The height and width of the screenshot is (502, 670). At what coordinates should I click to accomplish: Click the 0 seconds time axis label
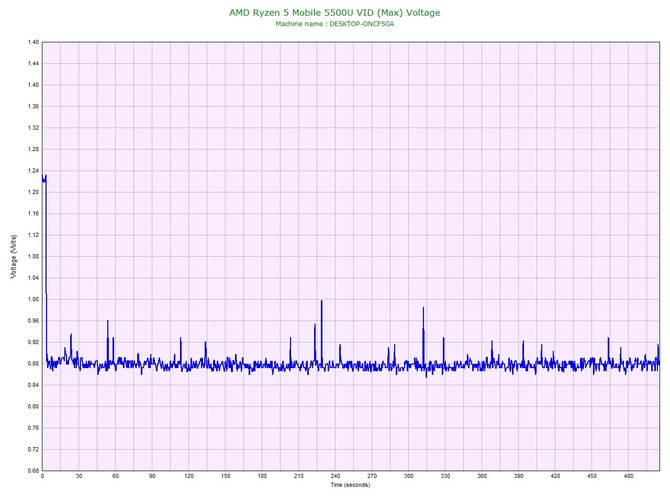[x=42, y=476]
